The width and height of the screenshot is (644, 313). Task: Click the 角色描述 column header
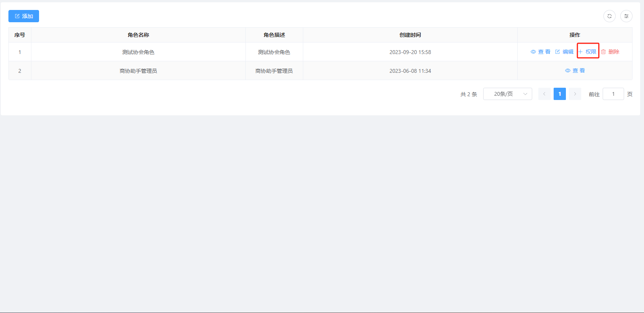(274, 35)
